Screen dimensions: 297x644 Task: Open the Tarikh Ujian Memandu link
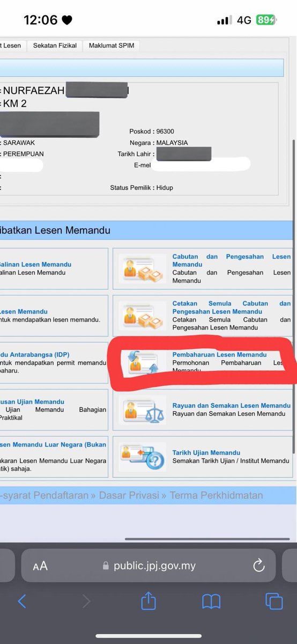click(x=206, y=452)
